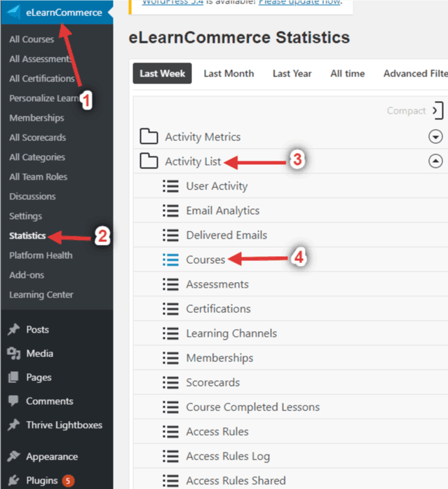448x489 pixels.
Task: Open Add-ons menu item
Action: click(x=27, y=275)
